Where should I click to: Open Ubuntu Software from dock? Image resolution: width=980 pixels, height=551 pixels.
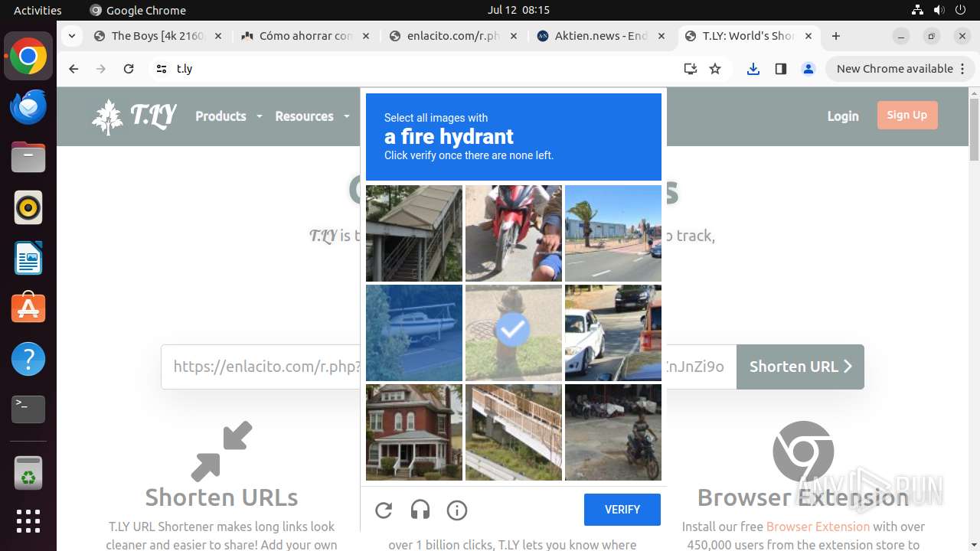pos(28,308)
